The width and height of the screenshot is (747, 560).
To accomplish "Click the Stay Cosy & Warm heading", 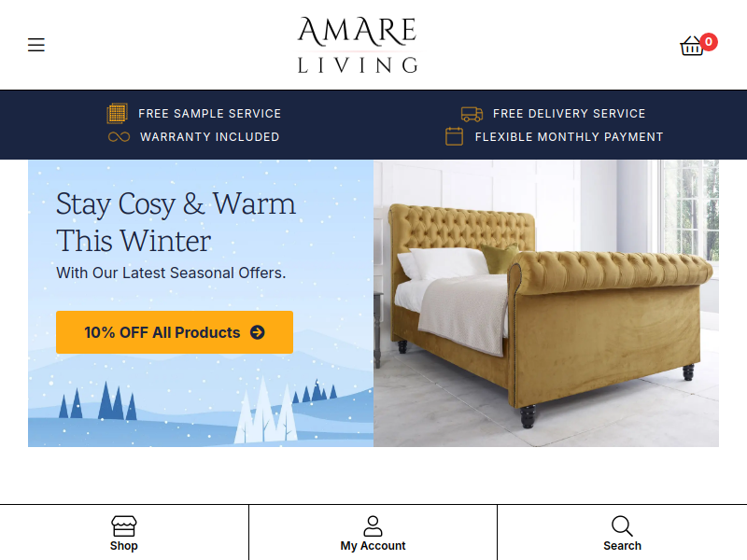I will click(x=176, y=222).
